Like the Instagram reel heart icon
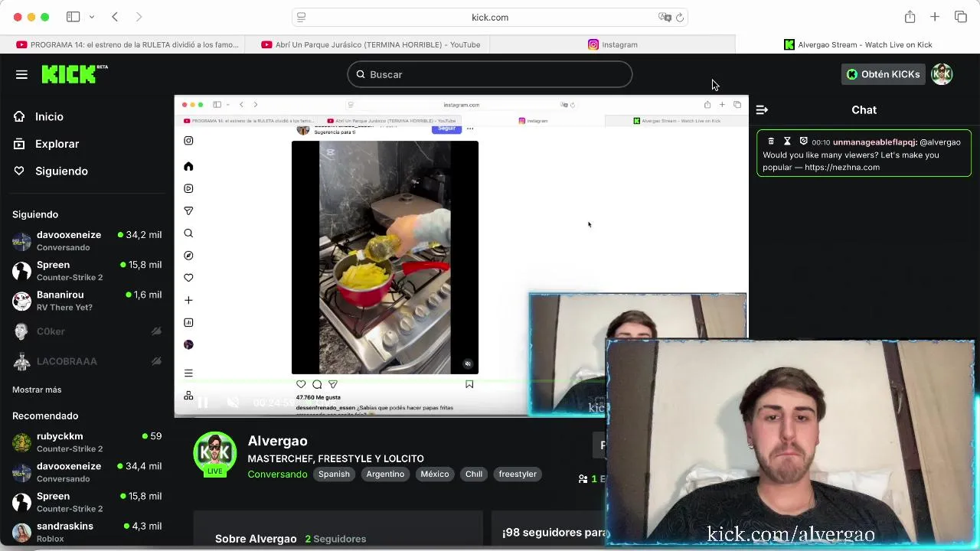The width and height of the screenshot is (980, 551). (301, 384)
